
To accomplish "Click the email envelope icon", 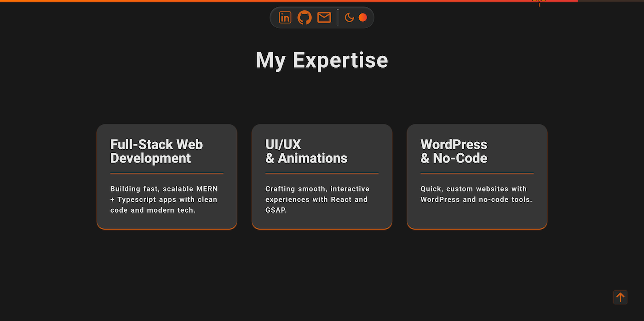I will pos(324,18).
